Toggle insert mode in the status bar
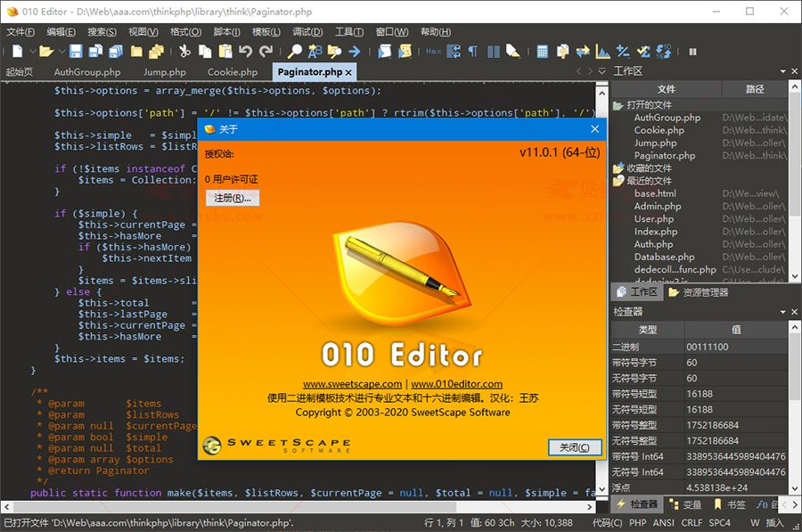 774,523
